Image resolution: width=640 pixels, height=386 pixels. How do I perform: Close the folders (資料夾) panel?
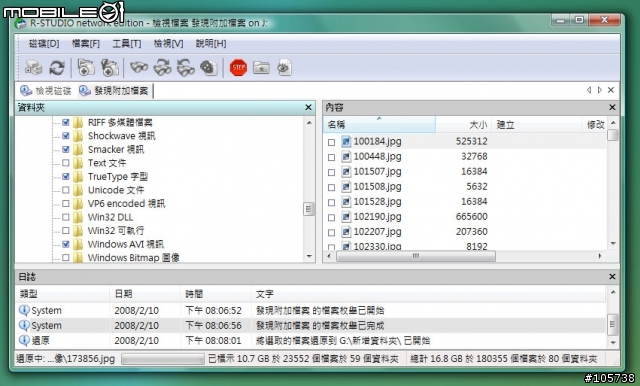308,107
